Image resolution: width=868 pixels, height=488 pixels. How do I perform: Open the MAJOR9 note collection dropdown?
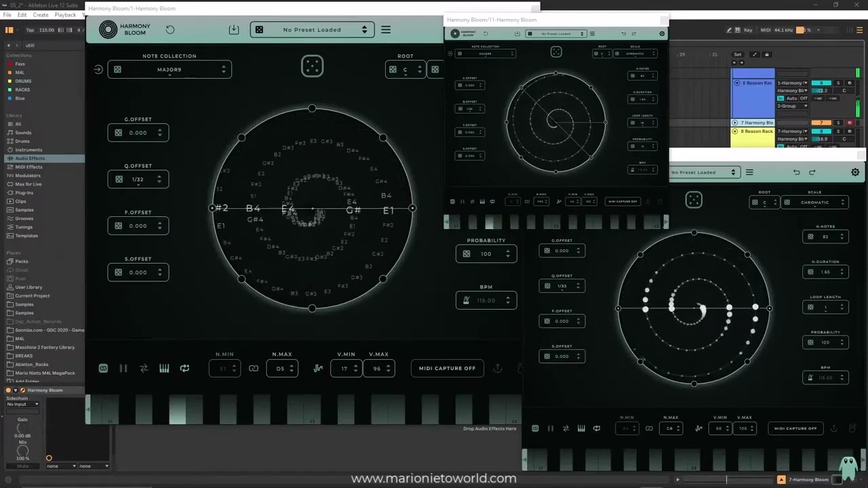tap(170, 70)
